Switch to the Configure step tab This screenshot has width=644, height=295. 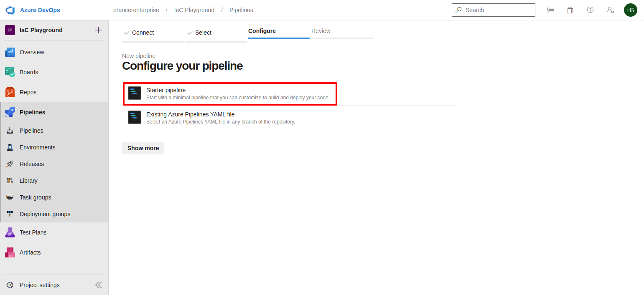[x=279, y=31]
